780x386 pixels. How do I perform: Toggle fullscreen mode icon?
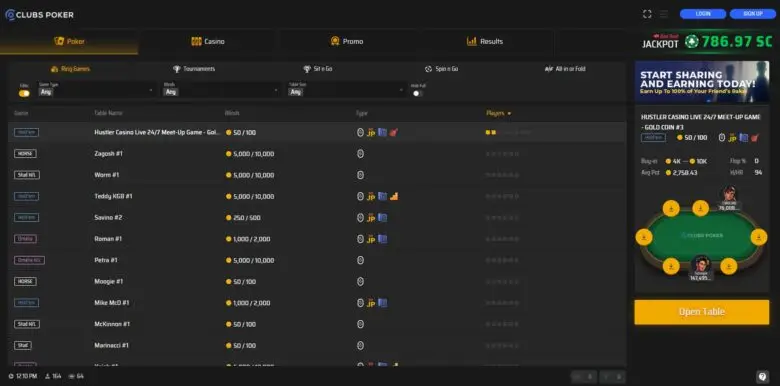click(x=647, y=14)
